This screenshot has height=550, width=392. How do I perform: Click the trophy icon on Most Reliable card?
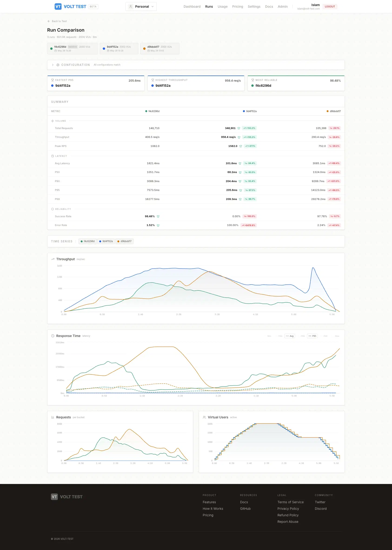click(x=253, y=80)
